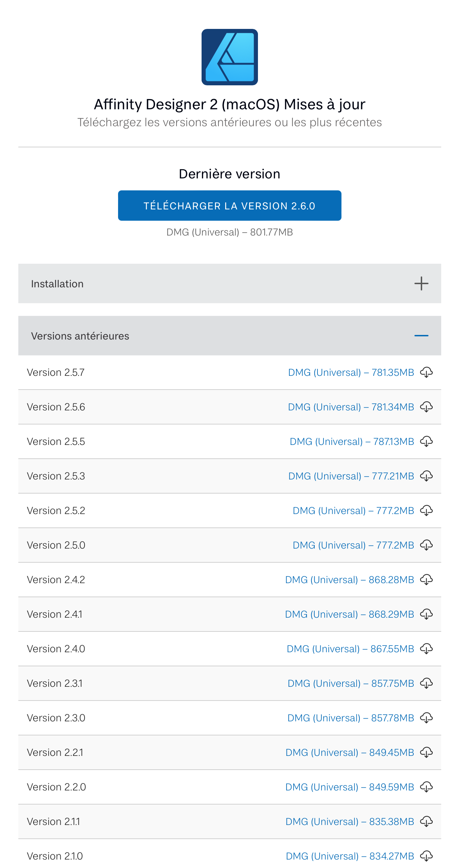Select the Version 2.4.1 label
456x868 pixels.
pyautogui.click(x=55, y=614)
